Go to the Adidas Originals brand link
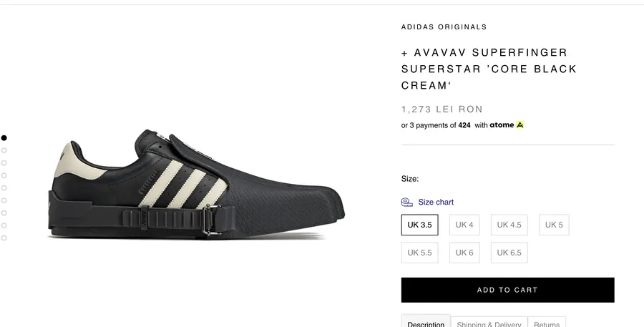 pos(444,27)
